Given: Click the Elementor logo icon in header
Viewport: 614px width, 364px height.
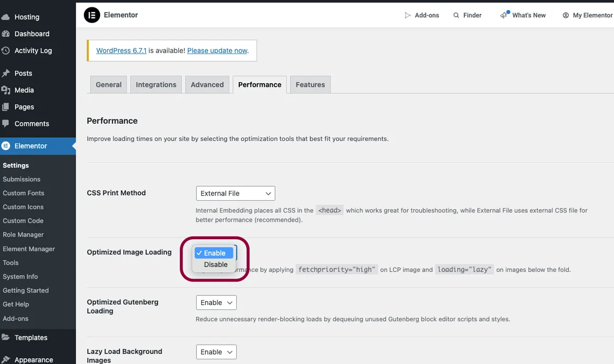Looking at the screenshot, I should pyautogui.click(x=92, y=15).
